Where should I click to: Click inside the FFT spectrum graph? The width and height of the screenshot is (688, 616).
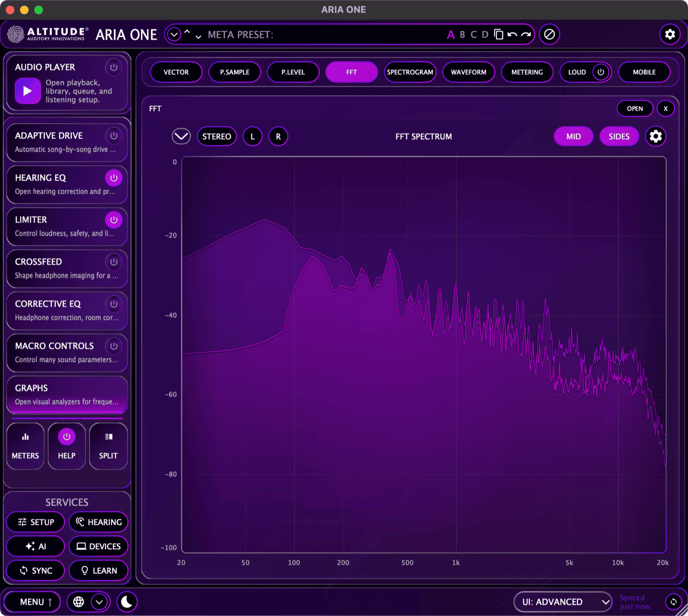coord(424,354)
